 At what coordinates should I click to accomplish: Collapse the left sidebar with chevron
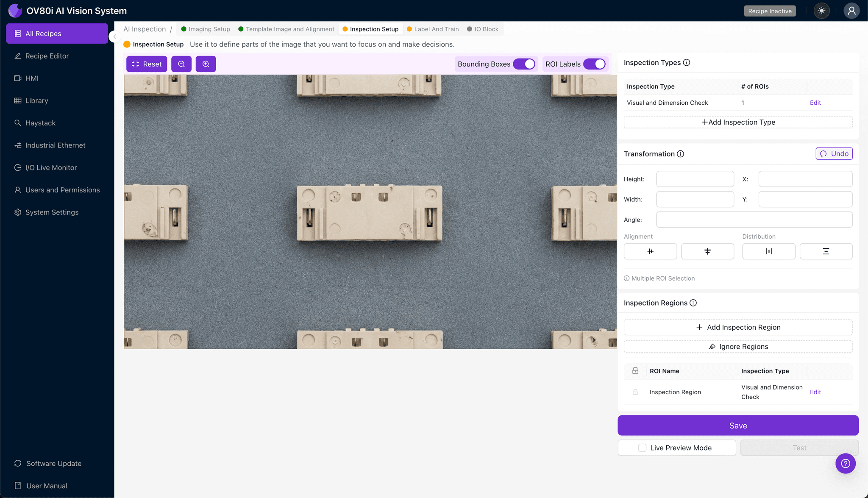(x=114, y=36)
